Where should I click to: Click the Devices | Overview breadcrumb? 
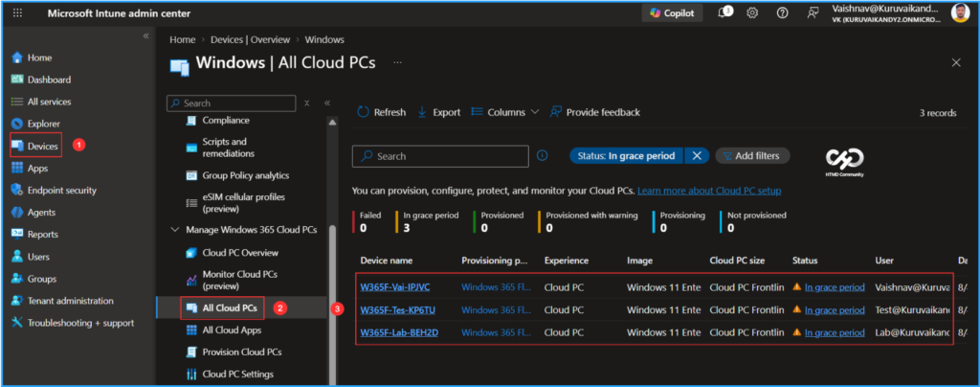pos(250,39)
